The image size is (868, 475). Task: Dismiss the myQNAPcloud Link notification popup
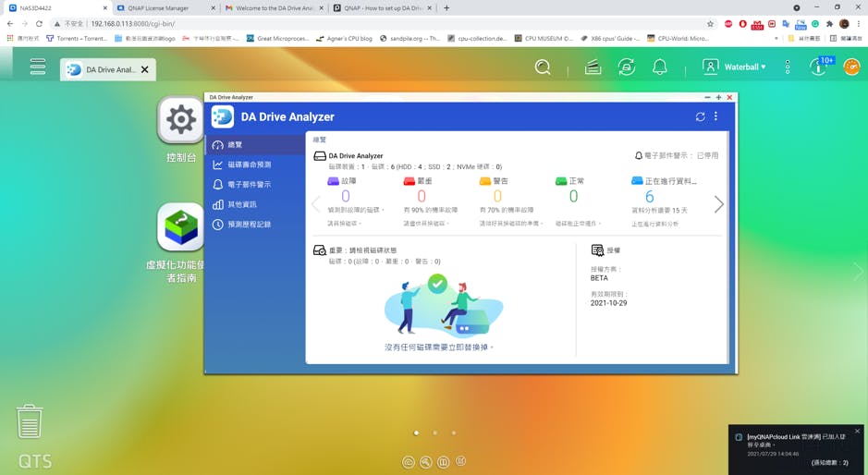click(x=857, y=432)
